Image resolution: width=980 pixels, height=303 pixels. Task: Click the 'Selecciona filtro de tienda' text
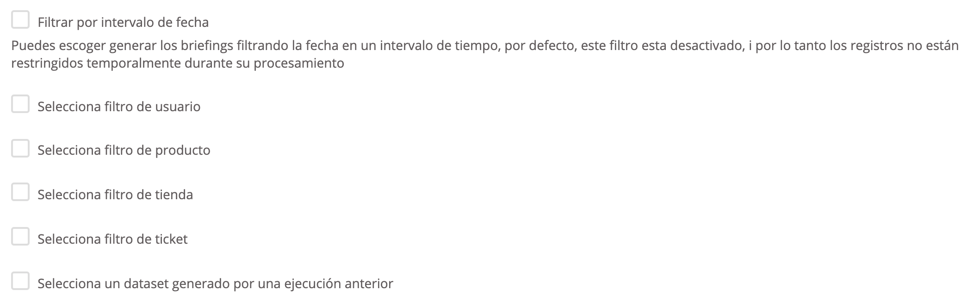click(x=115, y=195)
